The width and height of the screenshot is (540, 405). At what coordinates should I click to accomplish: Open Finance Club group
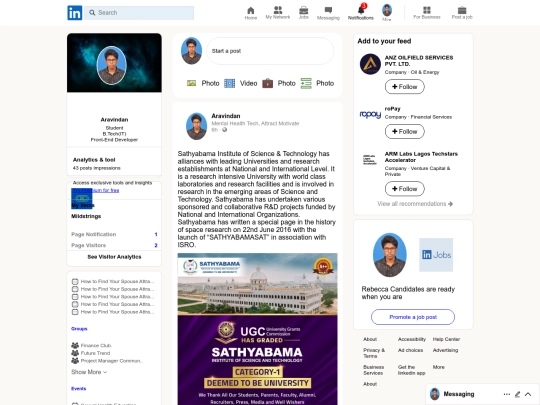(92, 345)
